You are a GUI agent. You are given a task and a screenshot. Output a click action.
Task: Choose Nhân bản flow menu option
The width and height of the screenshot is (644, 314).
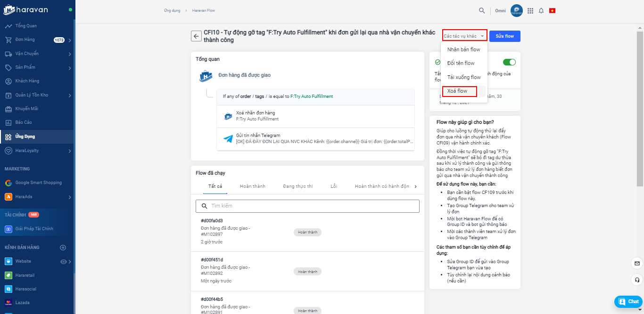463,49
